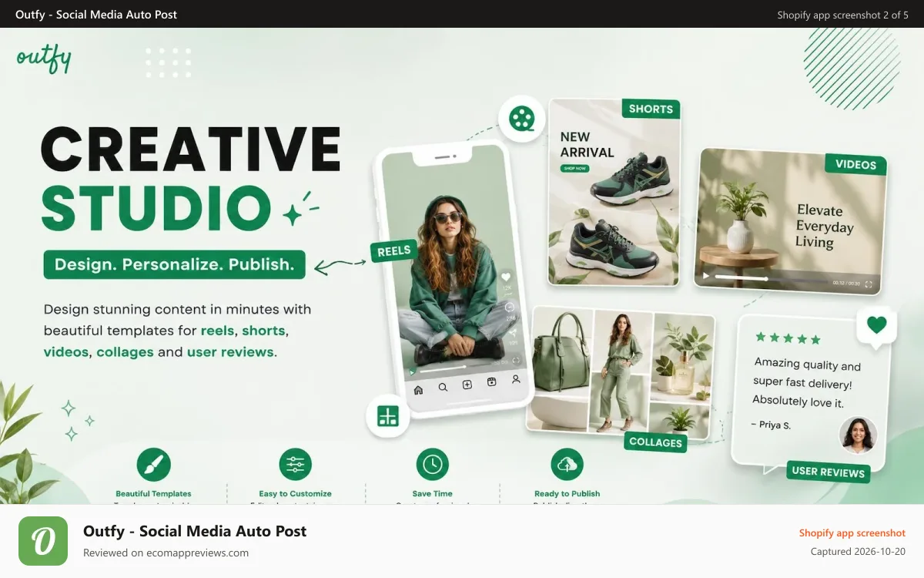Click the STUDIO heading text

click(156, 209)
